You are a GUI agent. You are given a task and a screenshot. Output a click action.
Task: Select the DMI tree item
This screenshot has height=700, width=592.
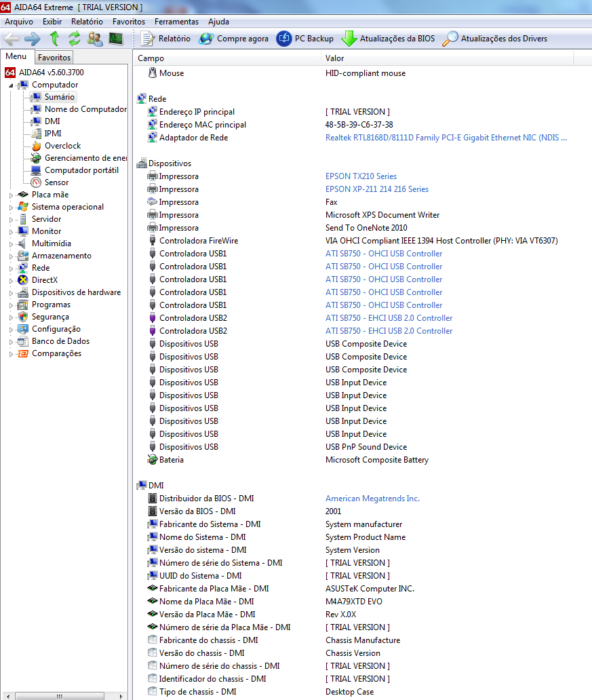[x=52, y=121]
